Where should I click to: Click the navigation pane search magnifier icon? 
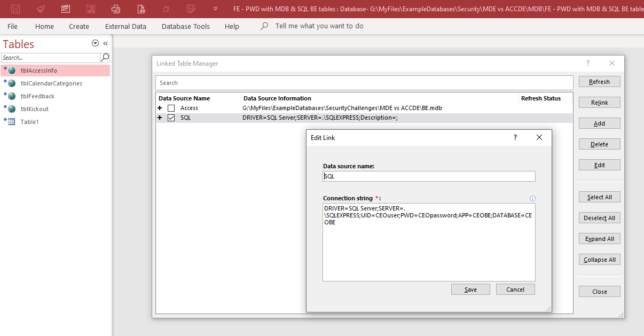tap(105, 57)
